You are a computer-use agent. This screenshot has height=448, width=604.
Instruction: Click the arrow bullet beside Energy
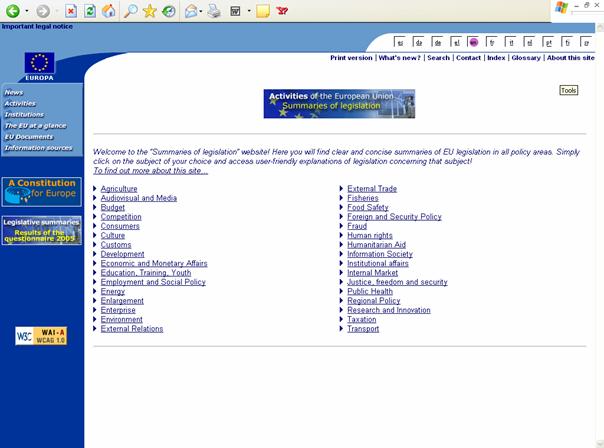pos(95,291)
